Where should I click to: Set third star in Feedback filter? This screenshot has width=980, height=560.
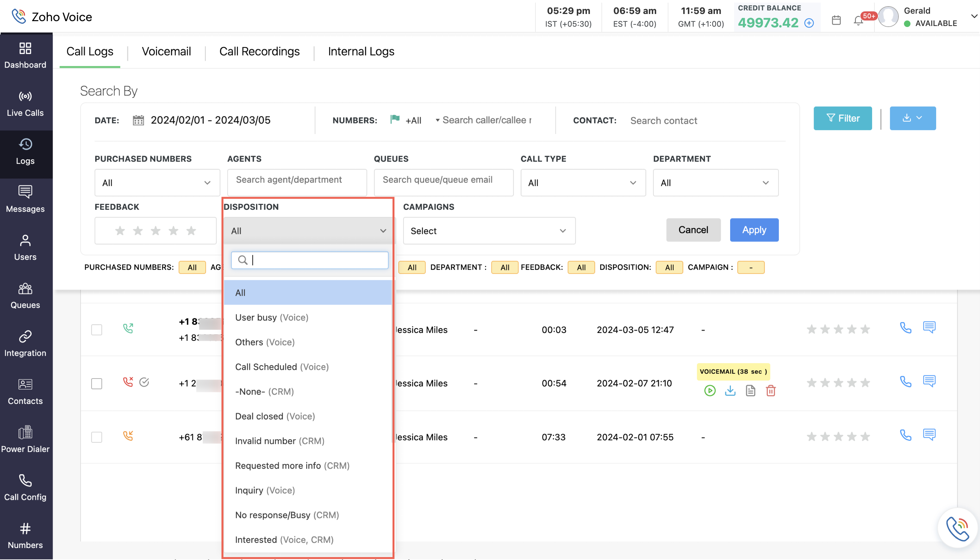coord(156,231)
